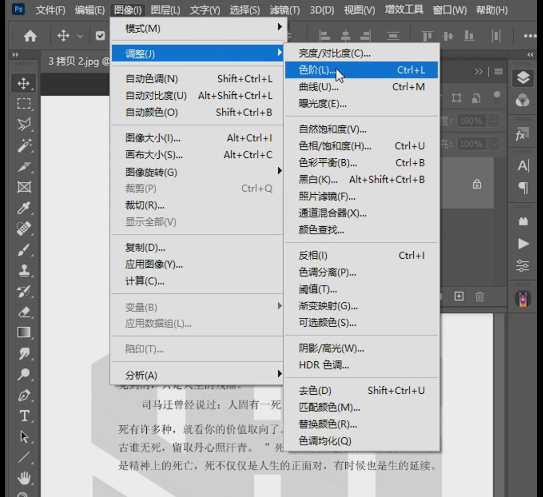This screenshot has width=543, height=497.
Task: Expand the 模式(M) submenu
Action: [198, 28]
